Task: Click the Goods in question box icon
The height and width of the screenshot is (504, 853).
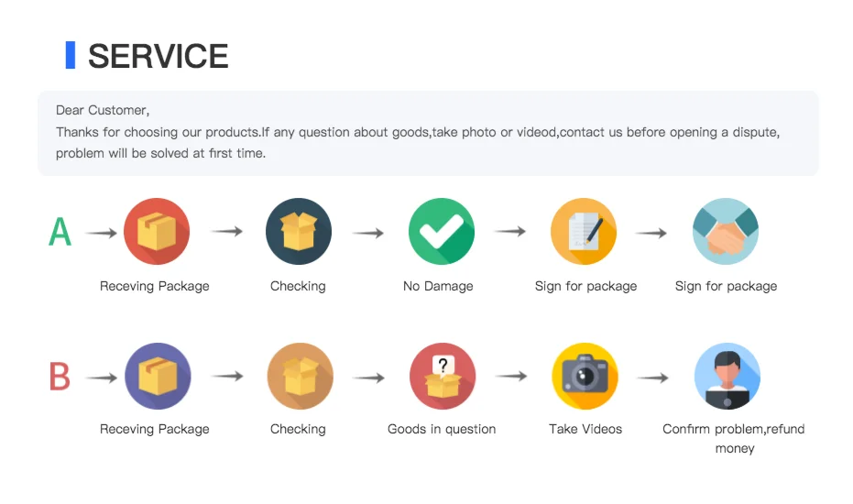Action: click(443, 376)
